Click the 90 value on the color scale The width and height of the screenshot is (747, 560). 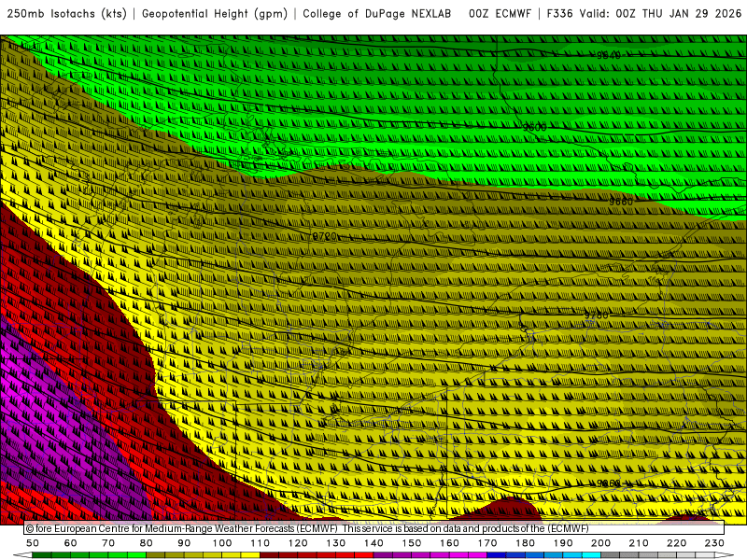(184, 543)
